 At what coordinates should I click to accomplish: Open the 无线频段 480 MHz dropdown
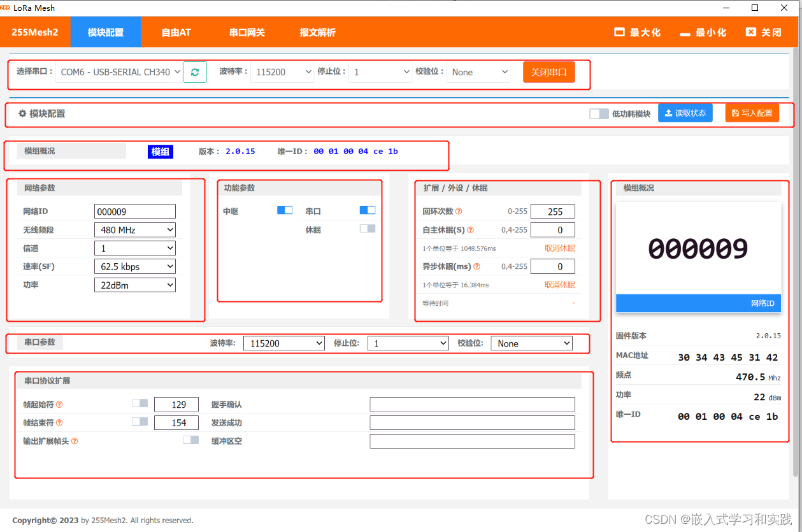tap(134, 229)
